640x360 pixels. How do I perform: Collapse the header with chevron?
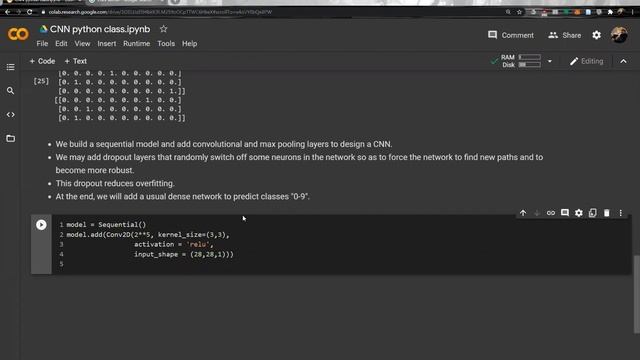[623, 61]
